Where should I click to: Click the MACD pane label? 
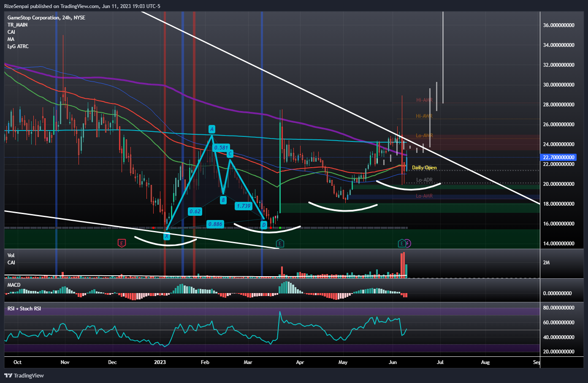click(x=14, y=285)
